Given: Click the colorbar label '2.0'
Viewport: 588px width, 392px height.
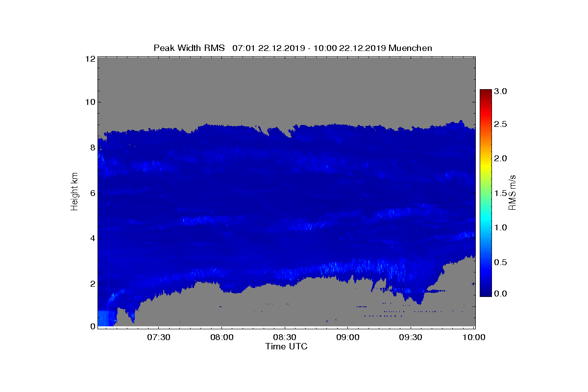Looking at the screenshot, I should click(x=500, y=158).
